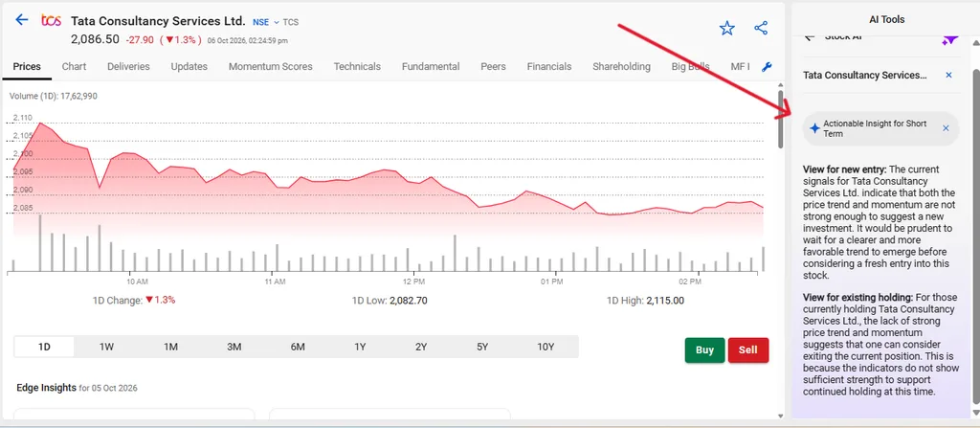The height and width of the screenshot is (428, 980).
Task: Select the 6M time range
Action: point(298,347)
